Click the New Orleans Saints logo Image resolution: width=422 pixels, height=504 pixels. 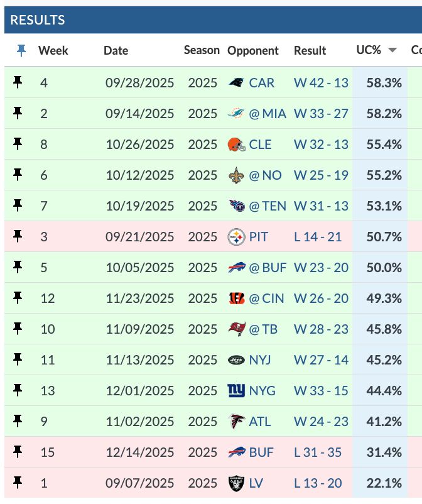point(236,175)
